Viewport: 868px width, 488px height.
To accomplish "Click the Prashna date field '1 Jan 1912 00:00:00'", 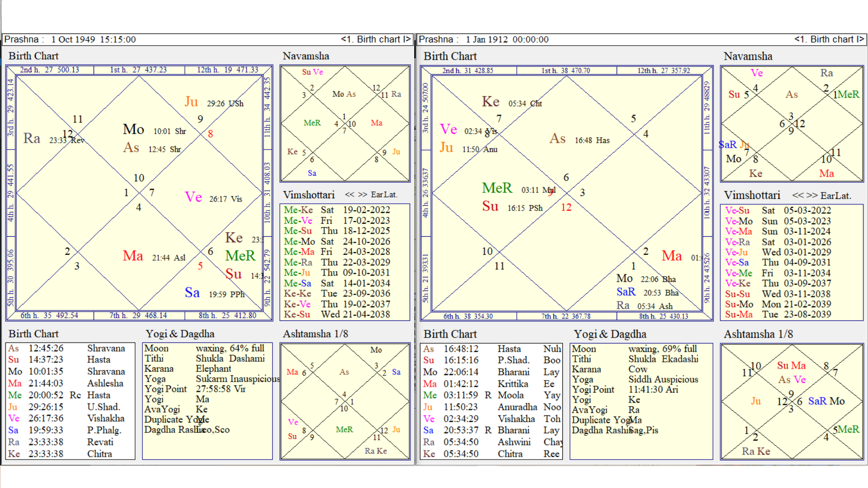I will click(507, 39).
